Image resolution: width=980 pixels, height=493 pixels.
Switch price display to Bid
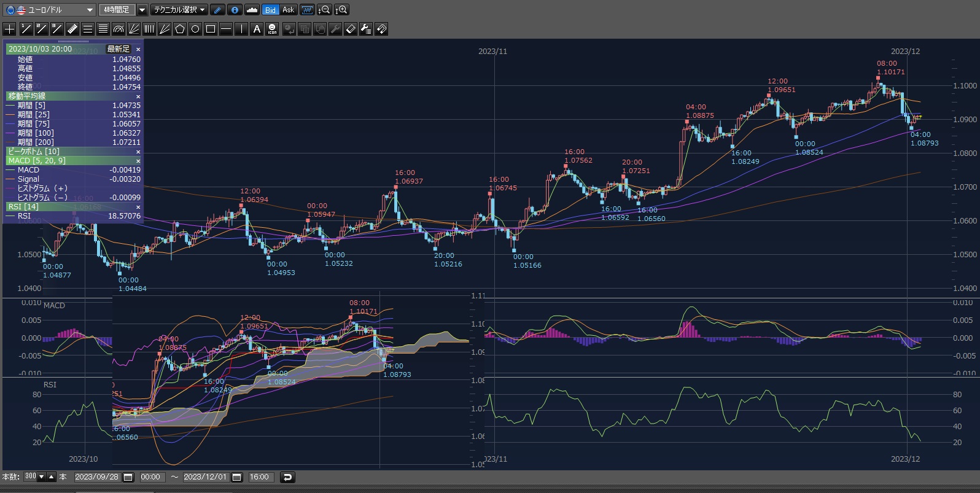tap(270, 10)
